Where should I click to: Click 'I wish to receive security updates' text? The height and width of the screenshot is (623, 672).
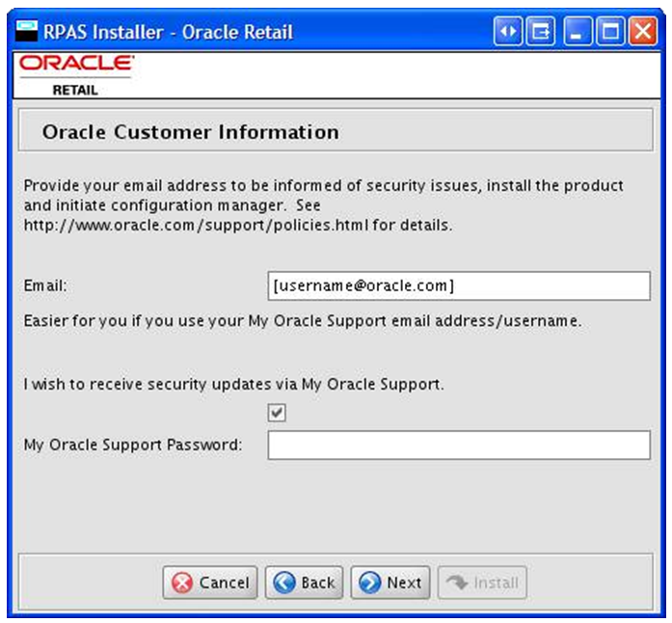point(233,384)
